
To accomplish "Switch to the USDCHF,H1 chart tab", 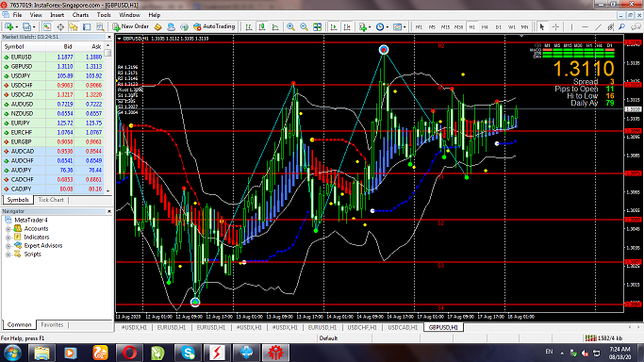I will (x=362, y=327).
